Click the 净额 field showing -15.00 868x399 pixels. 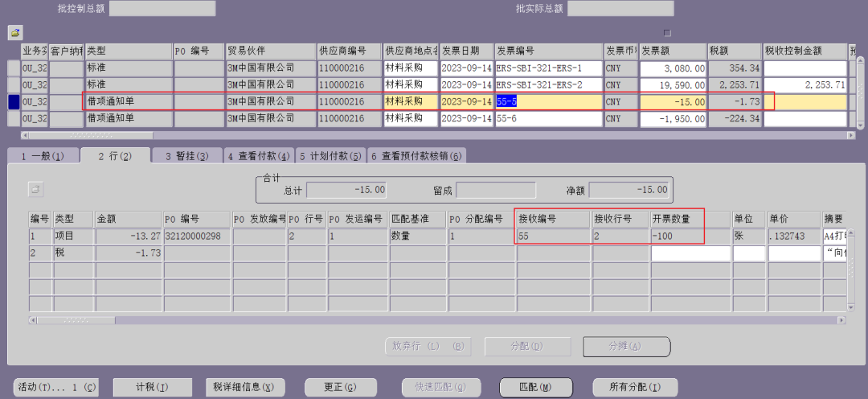(628, 191)
